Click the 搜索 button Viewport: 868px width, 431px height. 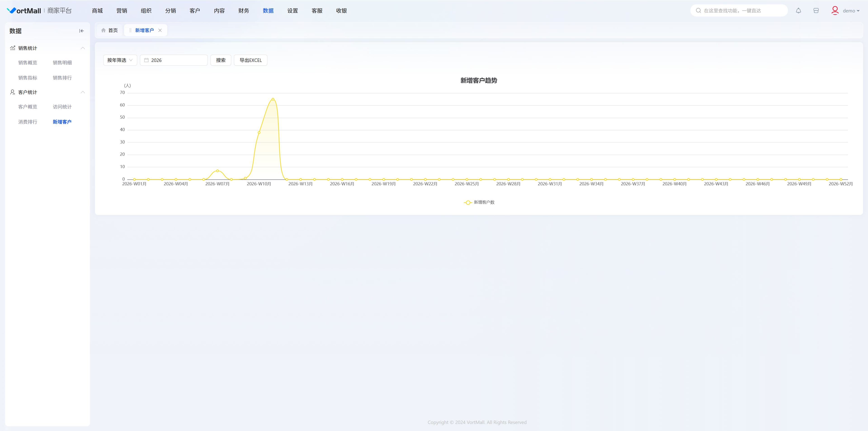(221, 60)
